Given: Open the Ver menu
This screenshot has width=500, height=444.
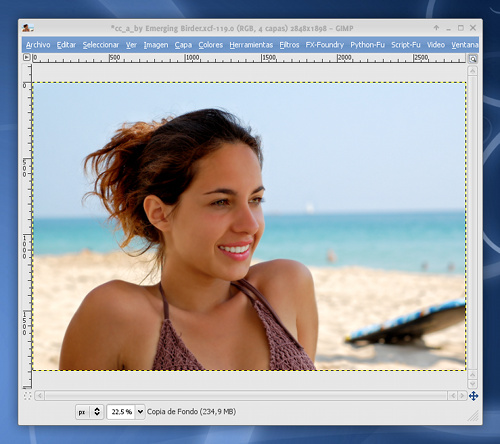Looking at the screenshot, I should coord(131,45).
